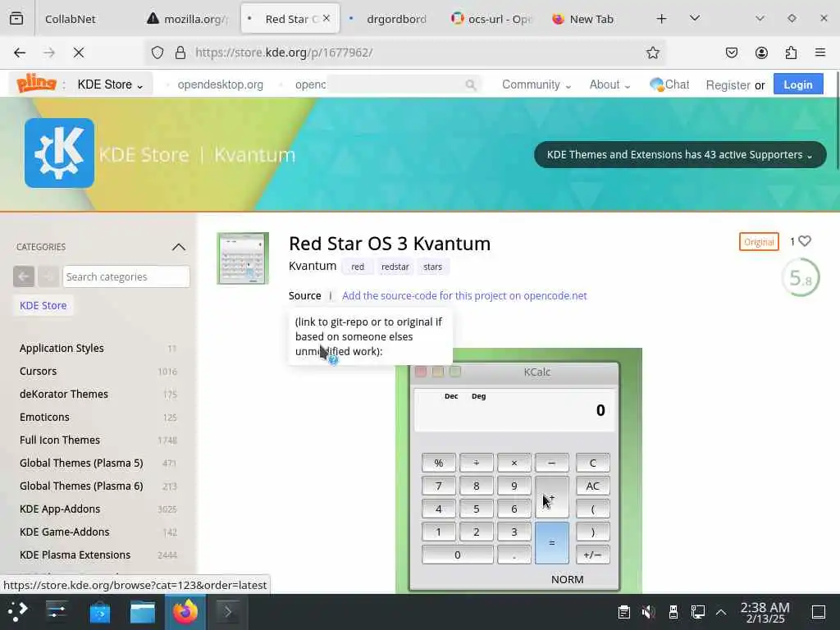Expand Community menu

[536, 84]
